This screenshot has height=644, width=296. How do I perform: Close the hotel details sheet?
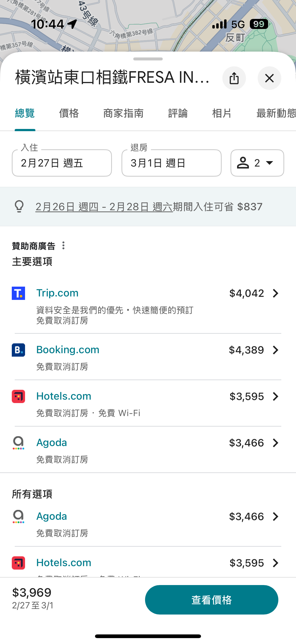pyautogui.click(x=269, y=78)
